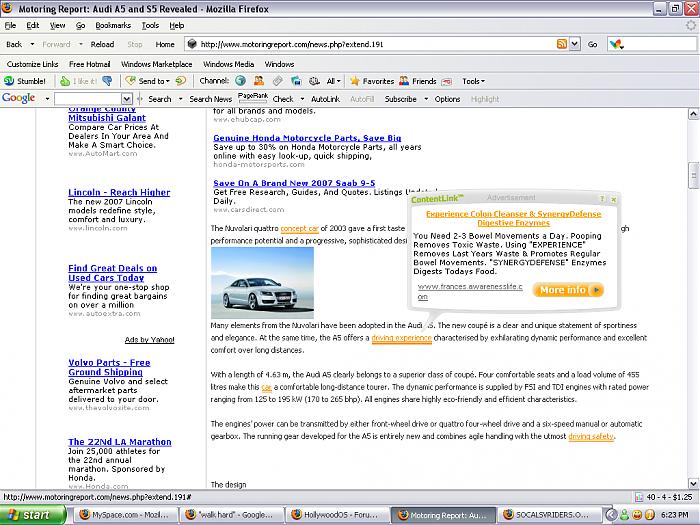The width and height of the screenshot is (700, 525).
Task: Open the Subscribe dropdown arrow
Action: click(x=426, y=99)
